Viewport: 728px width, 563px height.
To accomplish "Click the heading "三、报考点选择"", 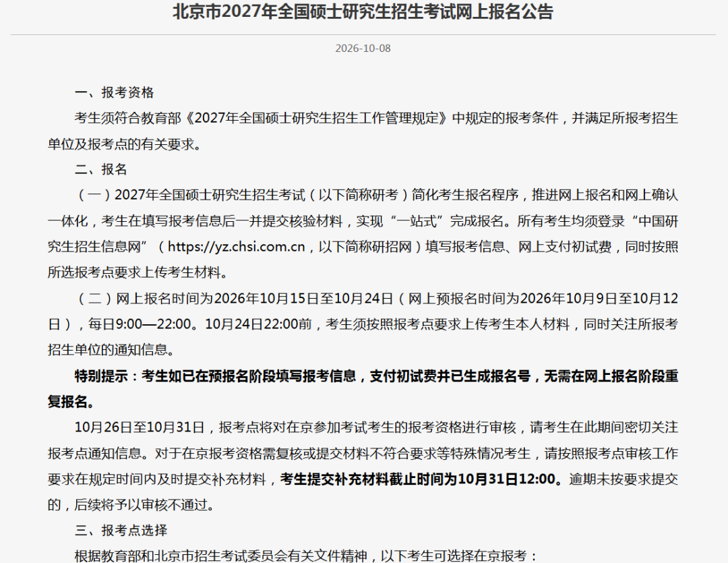I will coord(121,530).
